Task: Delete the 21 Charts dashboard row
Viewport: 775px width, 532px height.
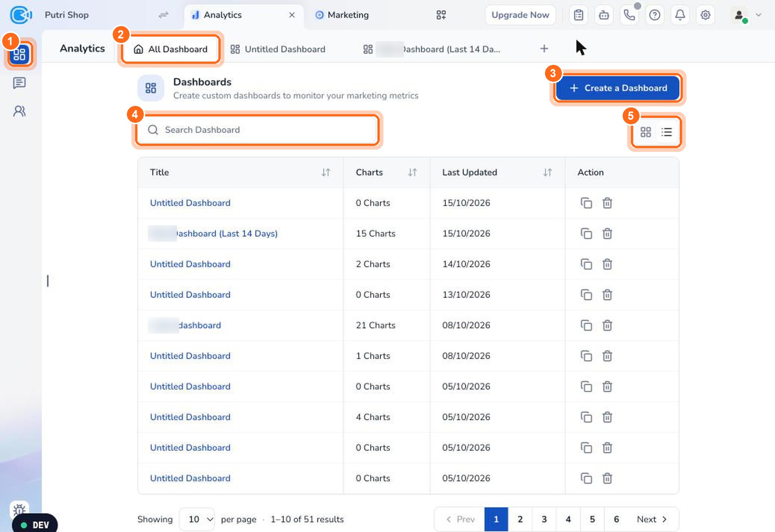Action: tap(607, 325)
